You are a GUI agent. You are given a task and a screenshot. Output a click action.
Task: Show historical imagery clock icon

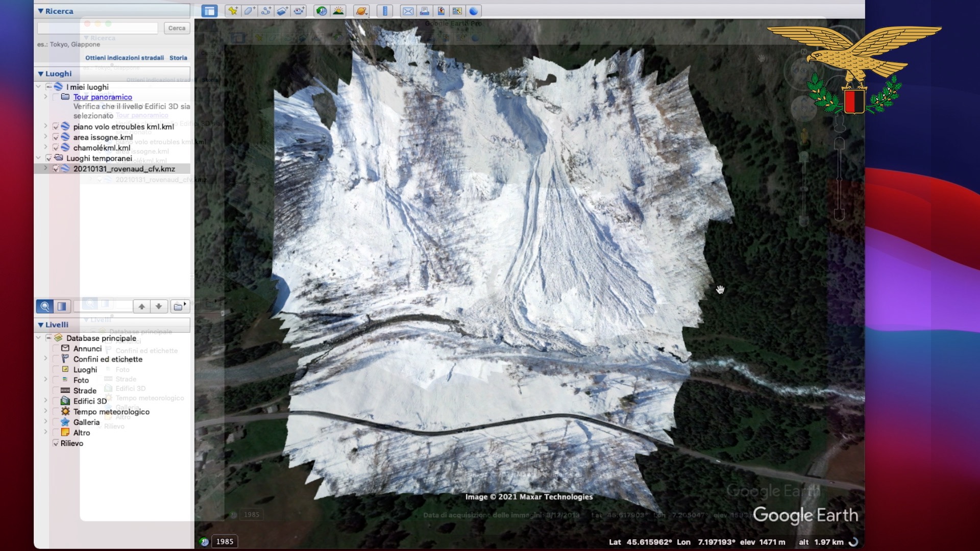click(x=322, y=11)
